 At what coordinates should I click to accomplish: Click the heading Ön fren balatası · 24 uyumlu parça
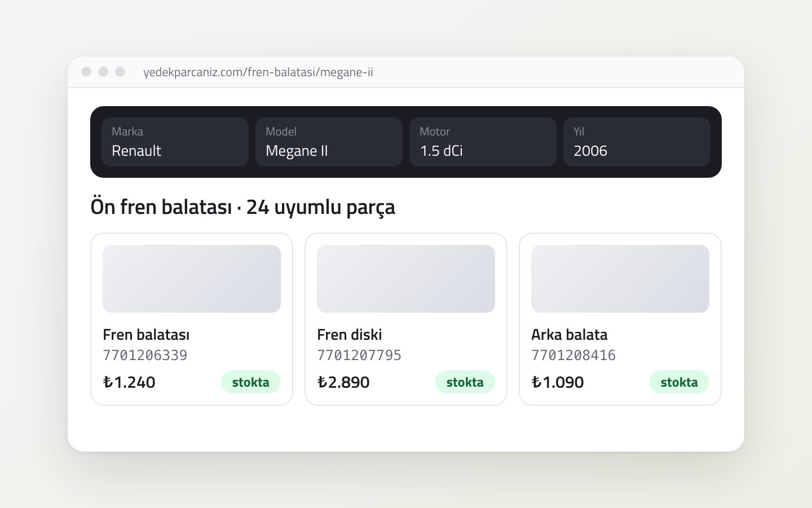pos(243,207)
